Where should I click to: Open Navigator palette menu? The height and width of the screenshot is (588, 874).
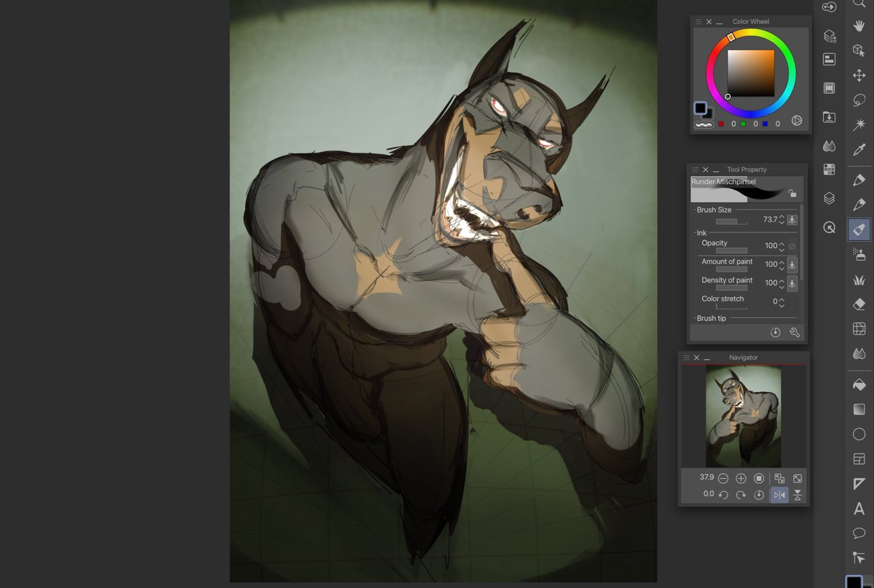pyautogui.click(x=686, y=357)
